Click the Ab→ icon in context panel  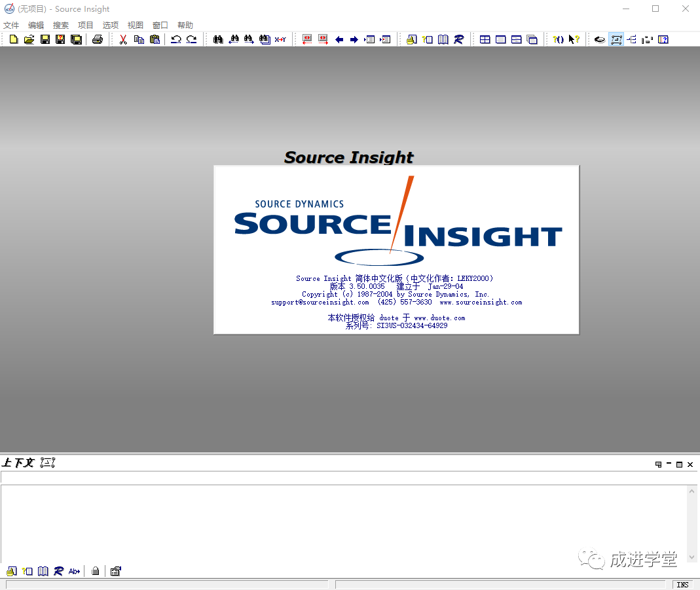74,571
